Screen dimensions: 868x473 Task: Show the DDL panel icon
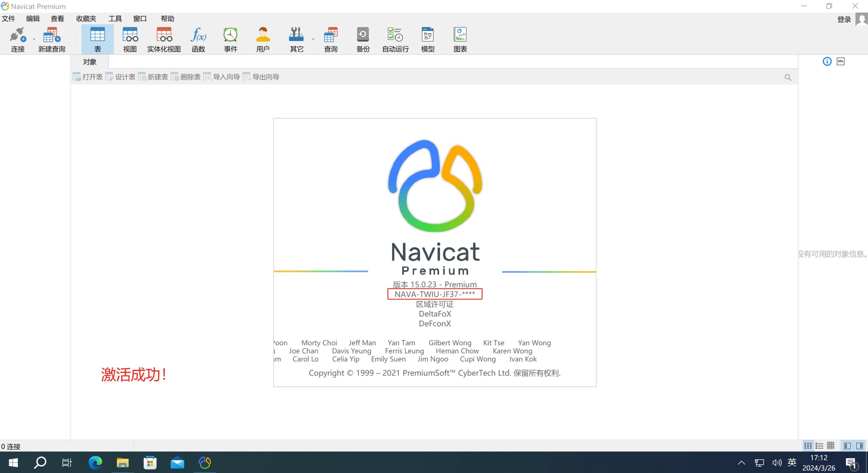[x=841, y=61]
